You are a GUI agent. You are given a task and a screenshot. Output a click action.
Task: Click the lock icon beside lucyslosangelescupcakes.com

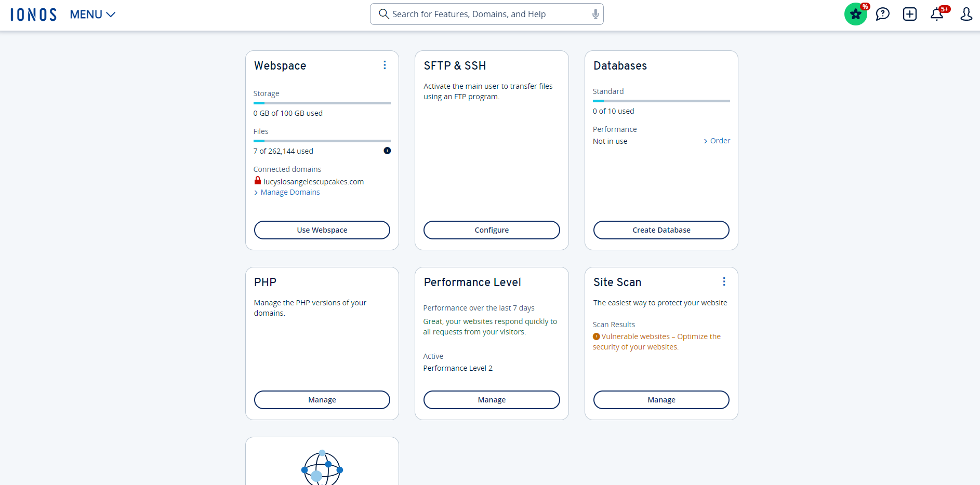tap(257, 181)
